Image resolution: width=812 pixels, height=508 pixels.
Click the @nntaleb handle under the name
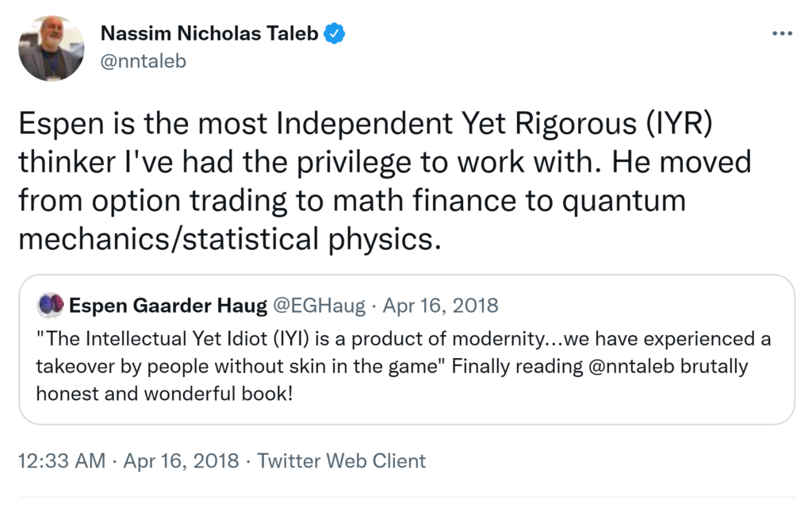click(x=143, y=61)
